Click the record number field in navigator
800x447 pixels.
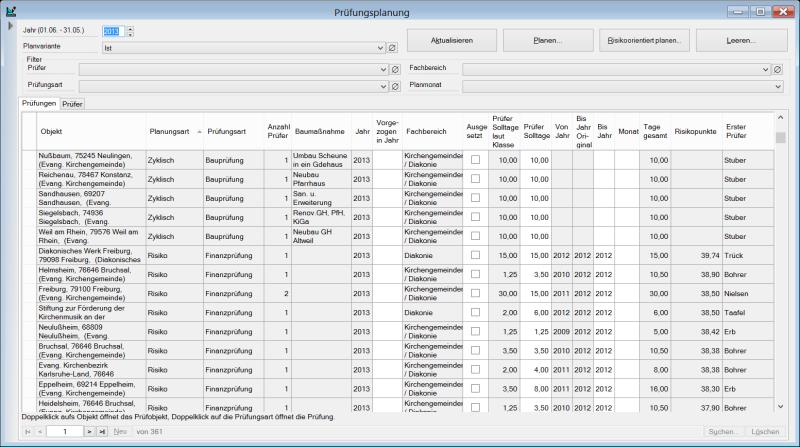tap(65, 432)
